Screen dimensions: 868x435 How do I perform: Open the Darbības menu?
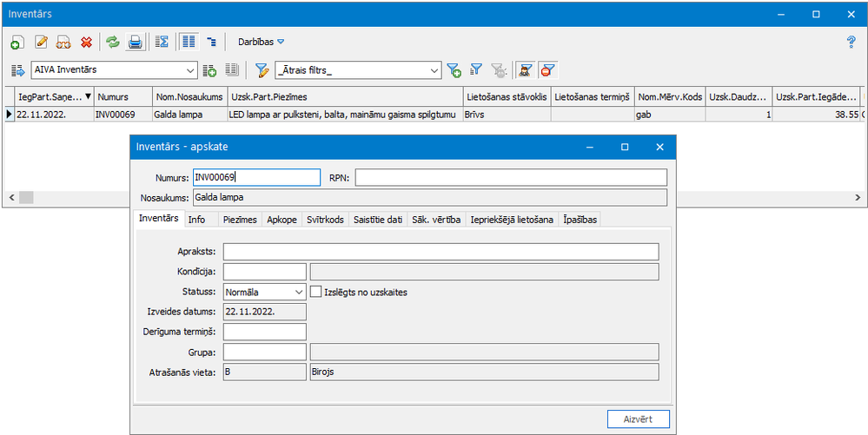point(261,42)
